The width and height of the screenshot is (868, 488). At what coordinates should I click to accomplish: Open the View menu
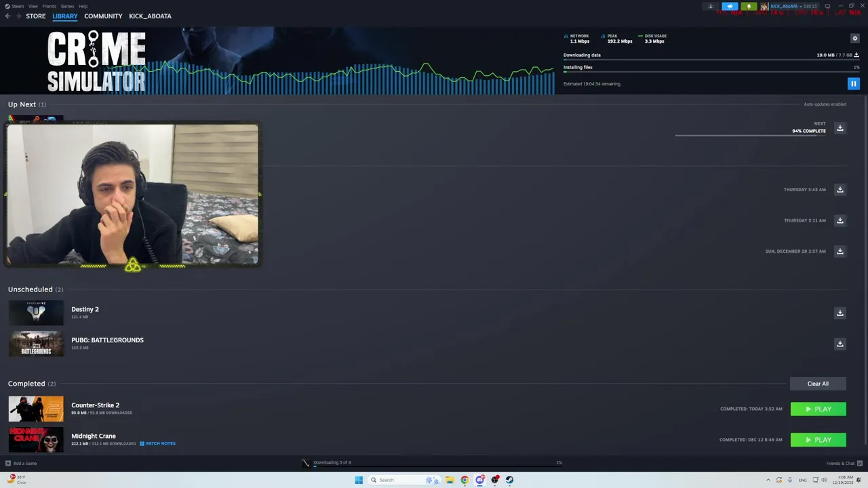[x=33, y=6]
